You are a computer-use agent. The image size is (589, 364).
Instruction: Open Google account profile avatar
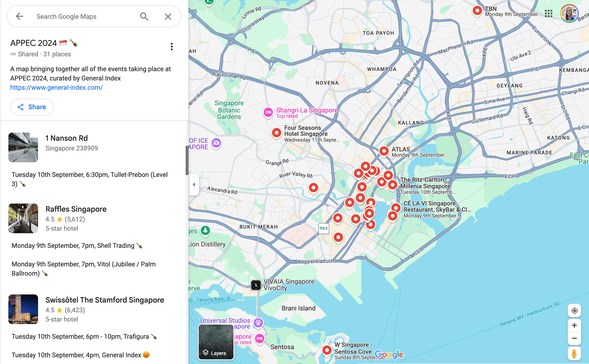click(x=569, y=13)
